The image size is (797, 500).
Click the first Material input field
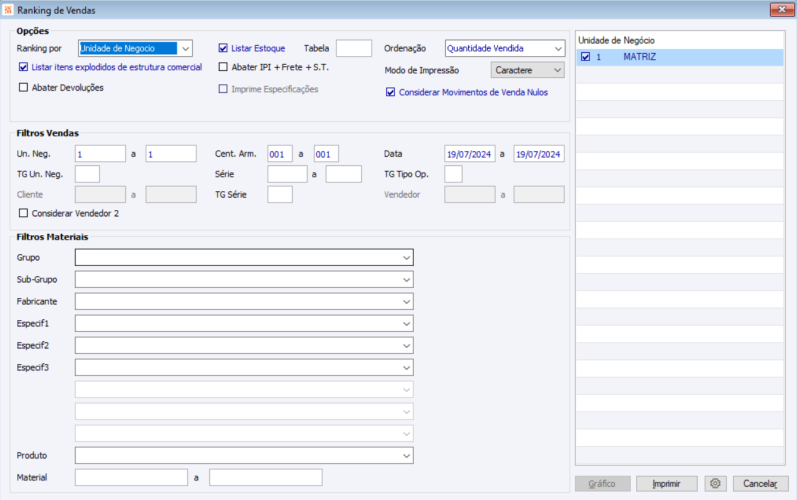click(x=131, y=478)
